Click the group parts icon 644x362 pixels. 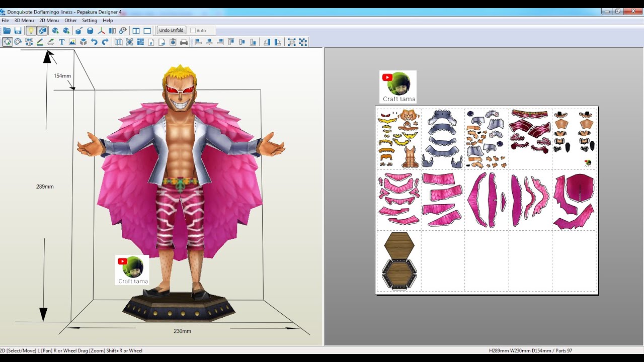click(291, 42)
